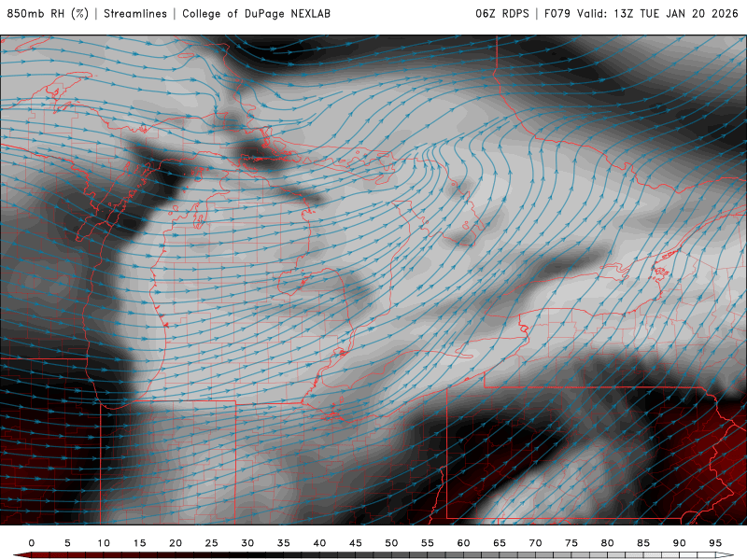Click the "95" value on the color scale
Image resolution: width=747 pixels, height=560 pixels.
click(x=715, y=543)
